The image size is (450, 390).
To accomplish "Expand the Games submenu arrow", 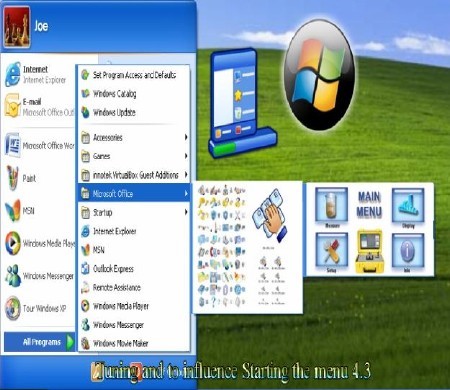I will tap(186, 156).
